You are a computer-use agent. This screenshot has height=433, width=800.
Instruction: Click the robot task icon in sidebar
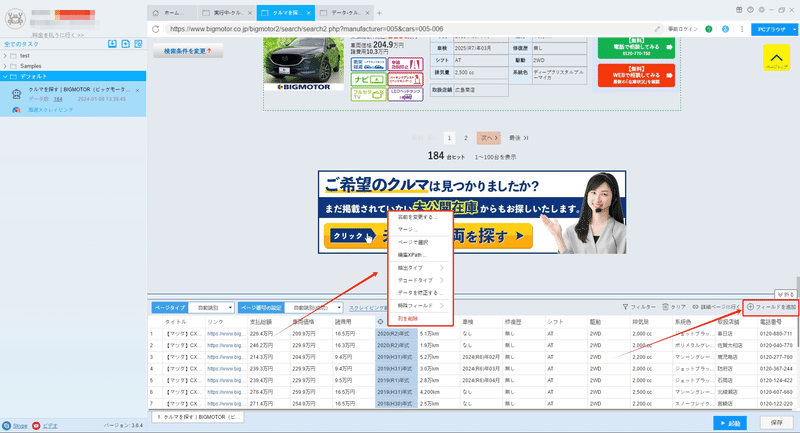tap(16, 94)
